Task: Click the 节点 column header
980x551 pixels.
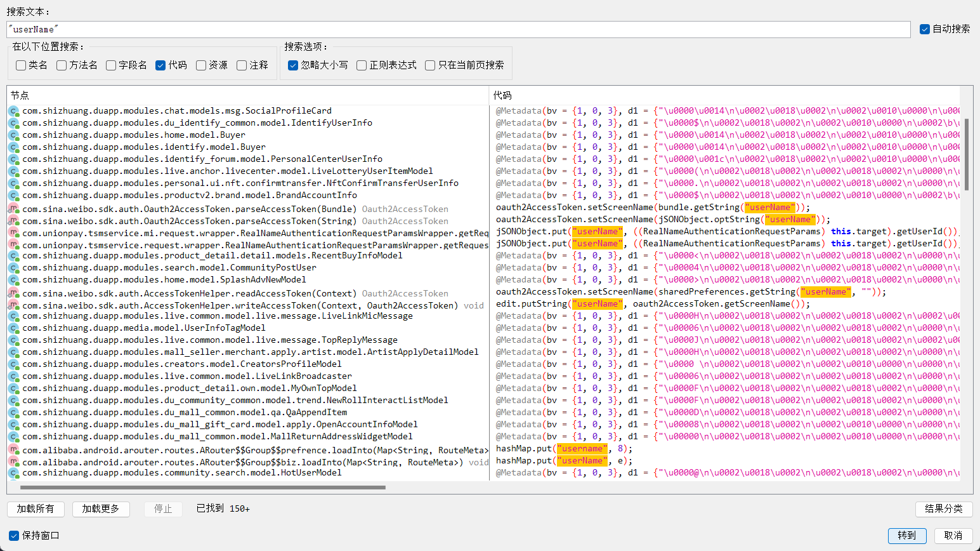Action: 248,95
